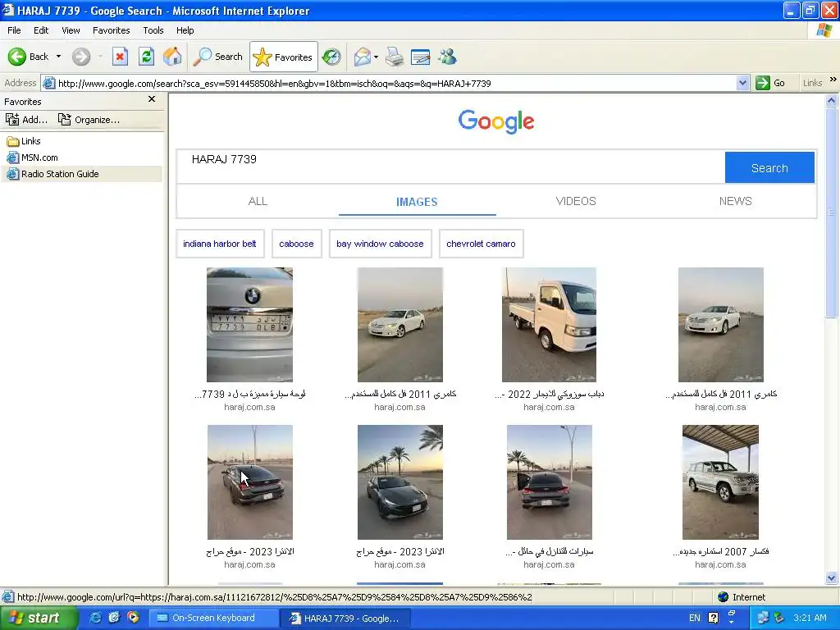
Task: Select the IMAGES tab
Action: (417, 202)
